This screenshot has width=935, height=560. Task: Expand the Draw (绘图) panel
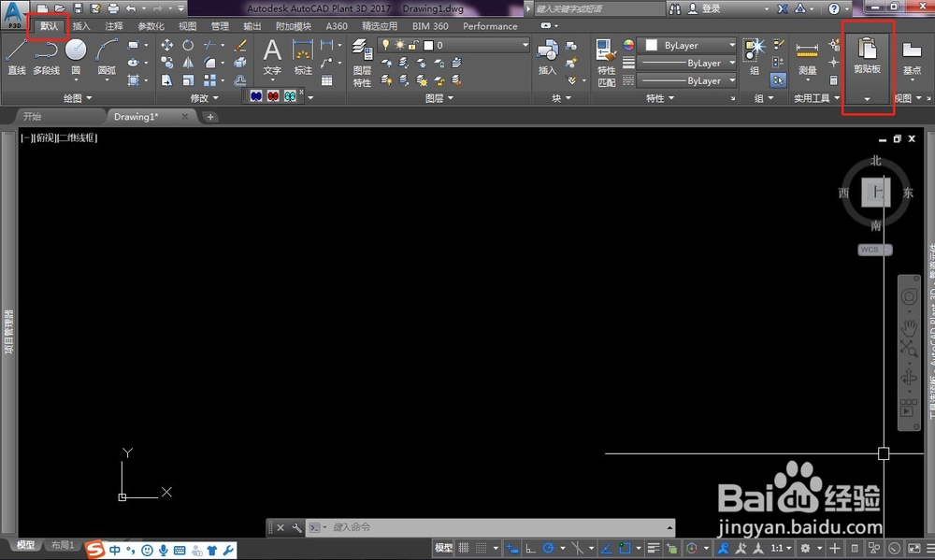[x=78, y=98]
